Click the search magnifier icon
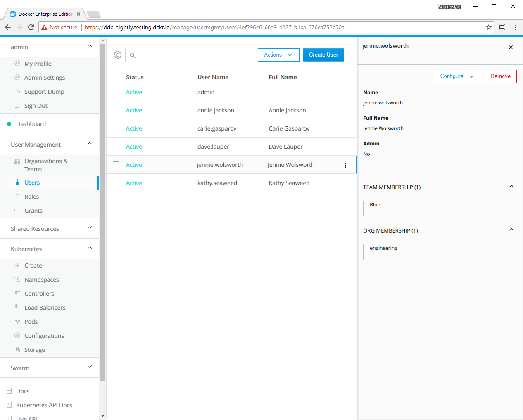Screen dimensions: 523x420 pos(133,55)
